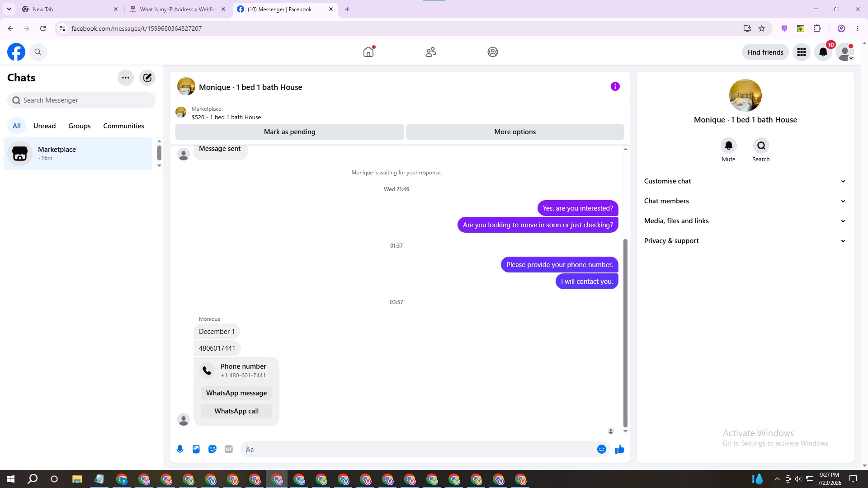Screen dimensions: 868x488
Task: Start a new message with compose icon
Action: (147, 78)
